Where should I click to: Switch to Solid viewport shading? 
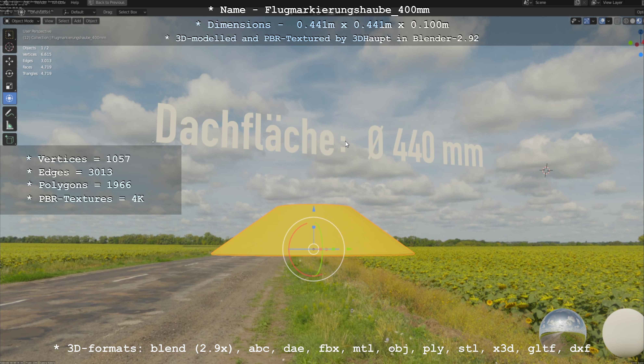tap(632, 21)
